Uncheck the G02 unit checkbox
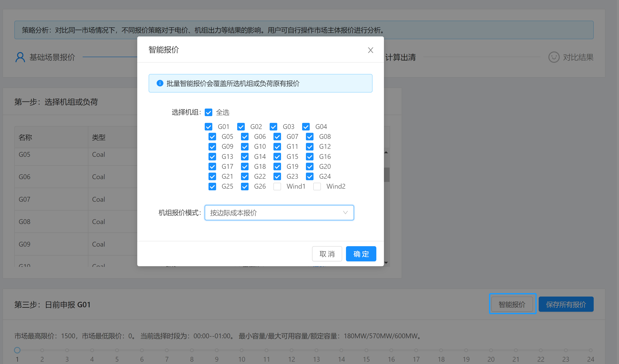This screenshot has height=364, width=619. pos(241,127)
